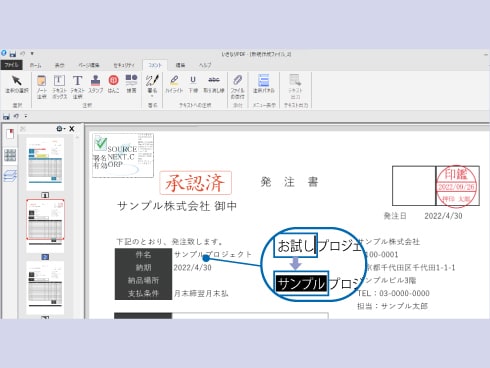Viewport: 490px width, 368px height.
Task: Click the 承認済 red stamp on document
Action: (x=195, y=182)
